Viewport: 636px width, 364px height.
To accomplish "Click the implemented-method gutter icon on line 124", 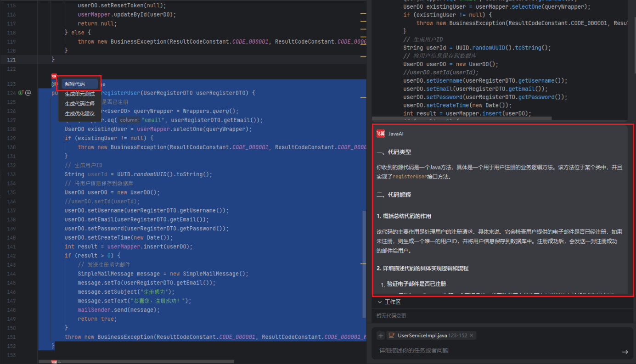I will [x=21, y=93].
